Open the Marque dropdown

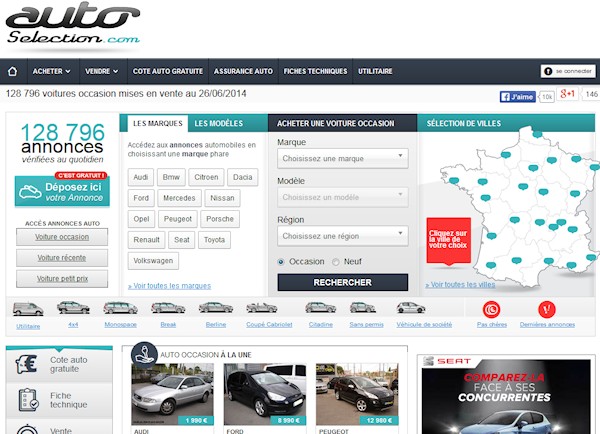pyautogui.click(x=342, y=158)
